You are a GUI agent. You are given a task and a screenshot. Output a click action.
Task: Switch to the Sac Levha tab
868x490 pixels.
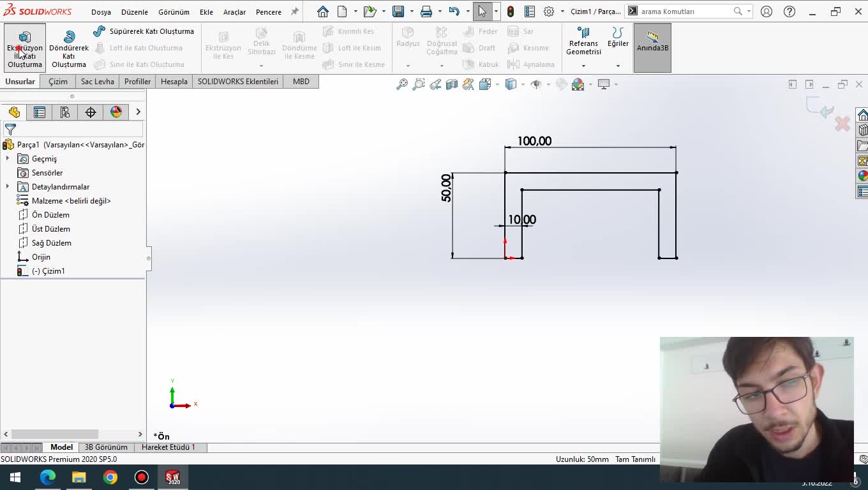tap(98, 82)
